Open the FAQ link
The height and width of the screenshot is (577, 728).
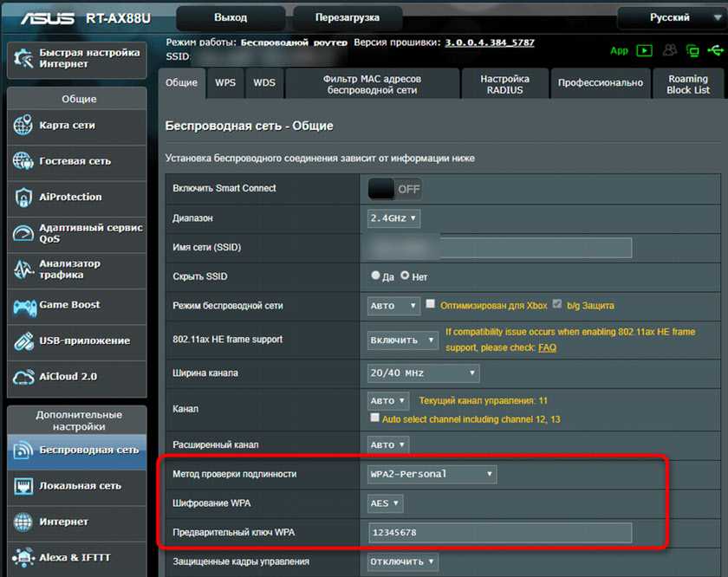[x=547, y=347]
